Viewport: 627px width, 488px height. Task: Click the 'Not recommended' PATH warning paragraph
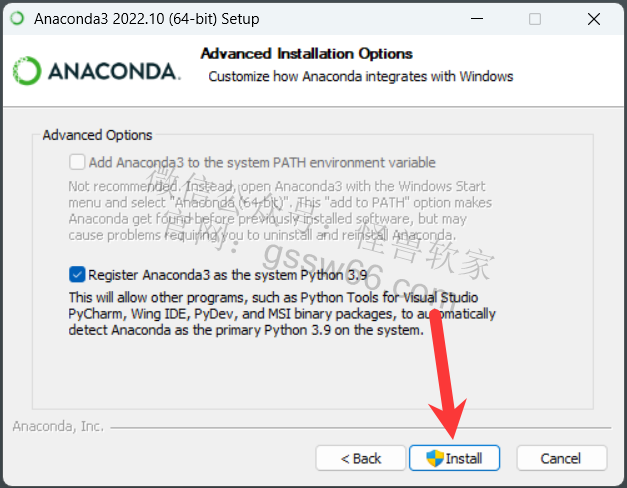(x=280, y=210)
